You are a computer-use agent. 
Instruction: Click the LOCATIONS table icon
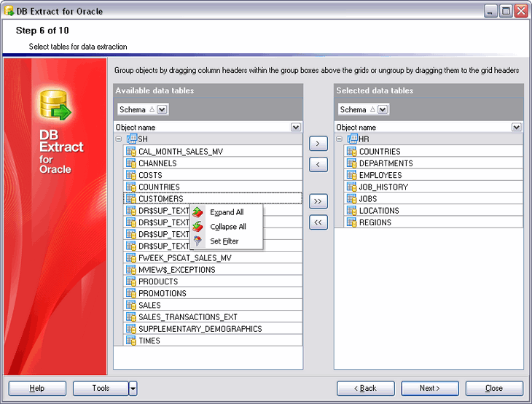pos(351,210)
